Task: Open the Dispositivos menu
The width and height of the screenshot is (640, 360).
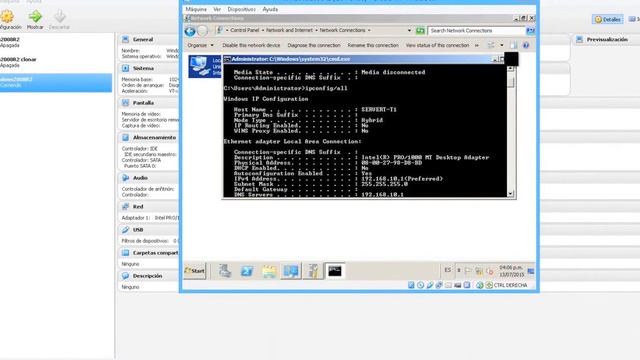Action: pos(242,9)
